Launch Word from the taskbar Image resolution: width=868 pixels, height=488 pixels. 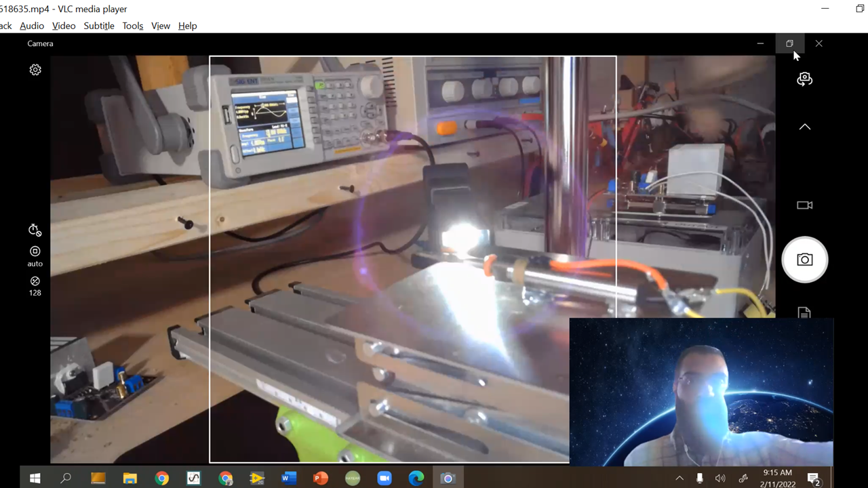tap(289, 479)
